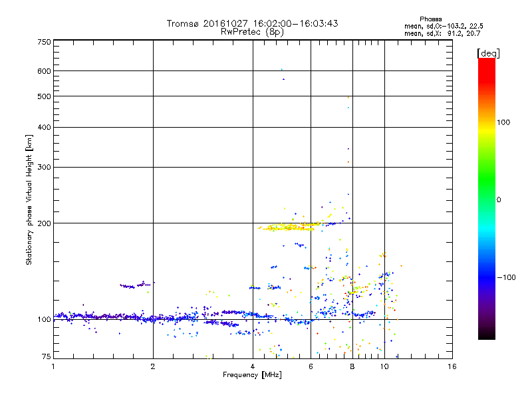Click the y-axis label '600'

tap(44, 71)
